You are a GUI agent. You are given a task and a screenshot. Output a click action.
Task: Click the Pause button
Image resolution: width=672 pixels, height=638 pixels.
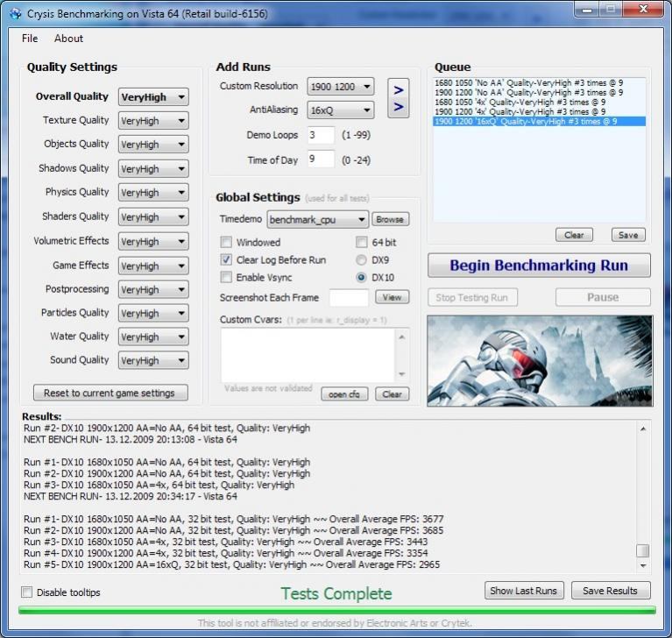click(603, 297)
